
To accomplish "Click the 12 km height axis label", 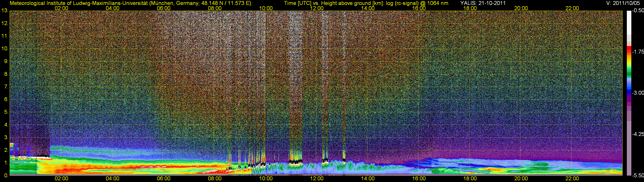I will coord(5,23).
